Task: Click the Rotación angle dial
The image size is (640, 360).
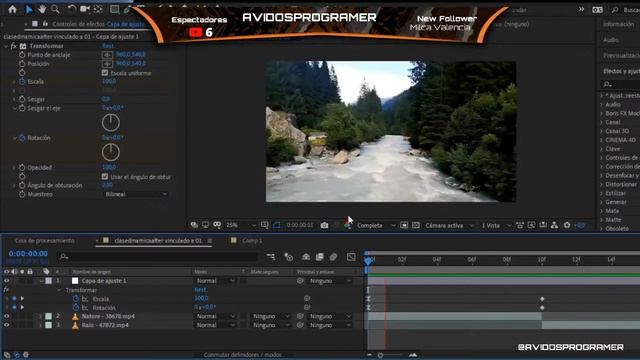Action: (x=111, y=152)
